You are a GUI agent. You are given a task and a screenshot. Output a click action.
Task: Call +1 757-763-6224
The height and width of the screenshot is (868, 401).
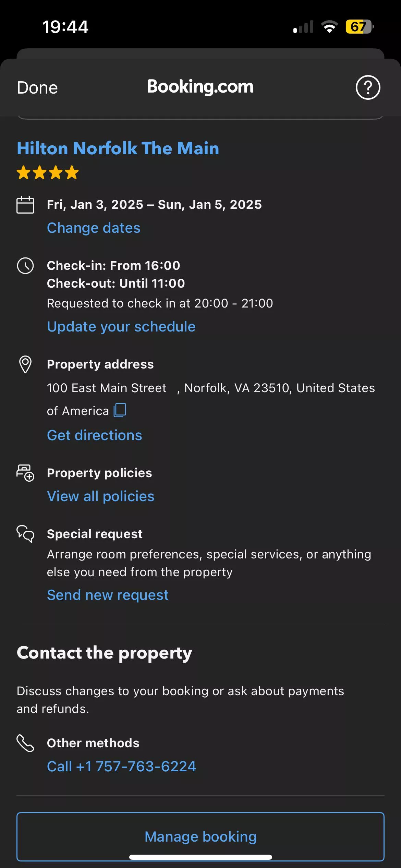click(x=122, y=767)
